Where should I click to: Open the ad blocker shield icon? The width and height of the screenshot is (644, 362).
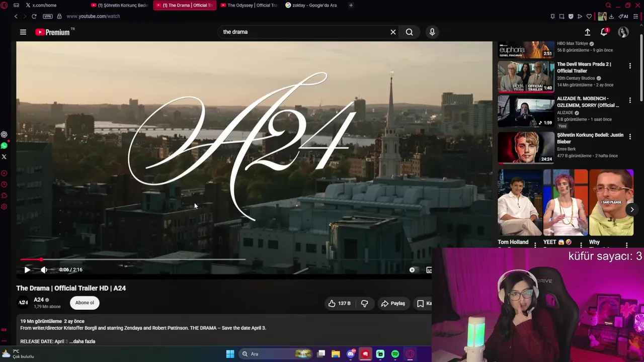pyautogui.click(x=571, y=16)
